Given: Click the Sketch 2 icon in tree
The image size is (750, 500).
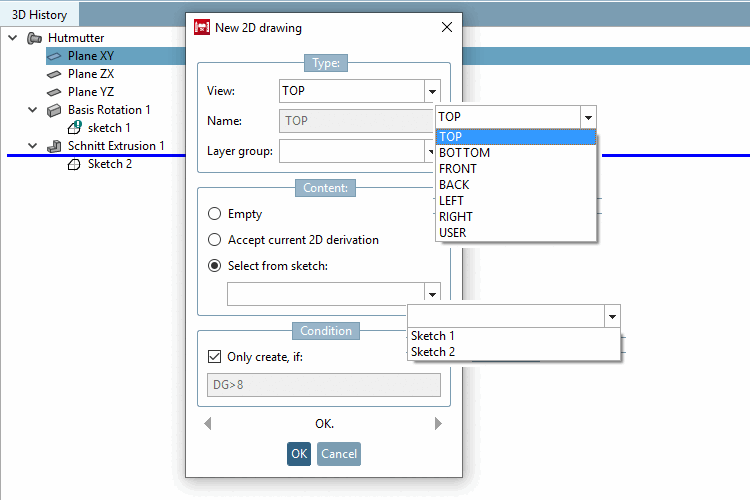Looking at the screenshot, I should click(74, 165).
